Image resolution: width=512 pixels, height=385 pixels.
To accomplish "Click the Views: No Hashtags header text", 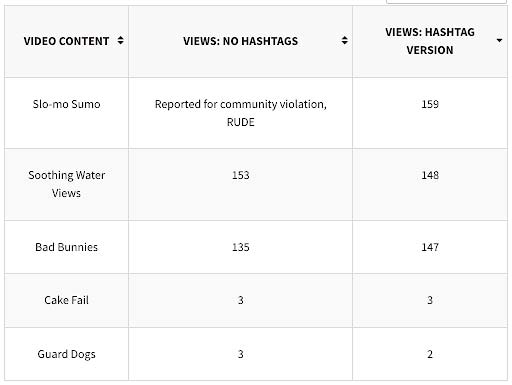I will click(240, 41).
